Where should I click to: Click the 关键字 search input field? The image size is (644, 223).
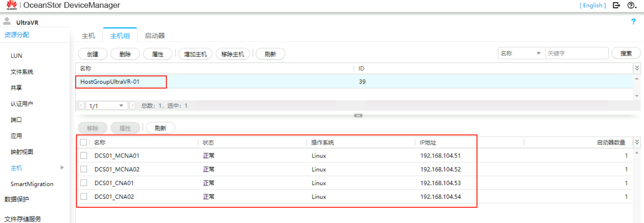(576, 53)
